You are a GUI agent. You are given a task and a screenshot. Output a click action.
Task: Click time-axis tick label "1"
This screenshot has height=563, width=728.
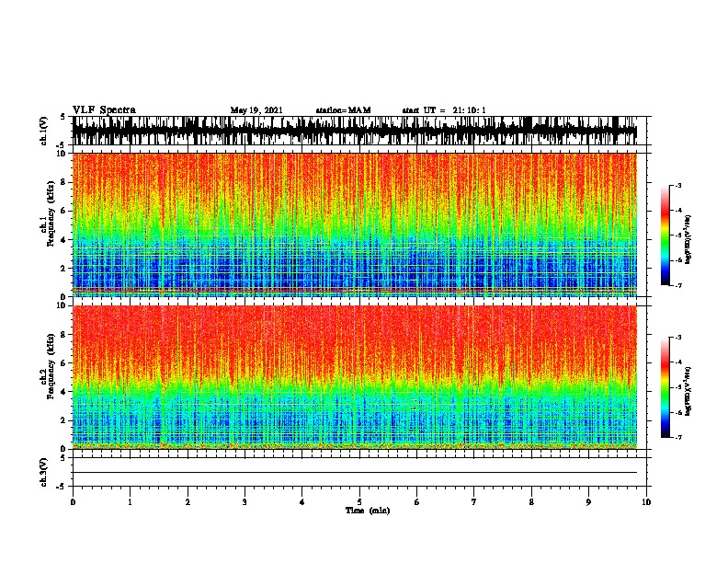[x=130, y=502]
